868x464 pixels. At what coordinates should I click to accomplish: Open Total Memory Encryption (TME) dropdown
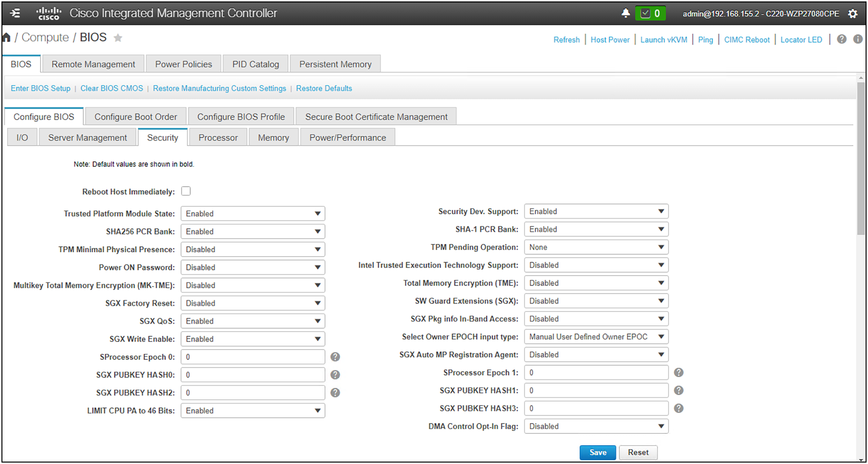click(x=596, y=283)
